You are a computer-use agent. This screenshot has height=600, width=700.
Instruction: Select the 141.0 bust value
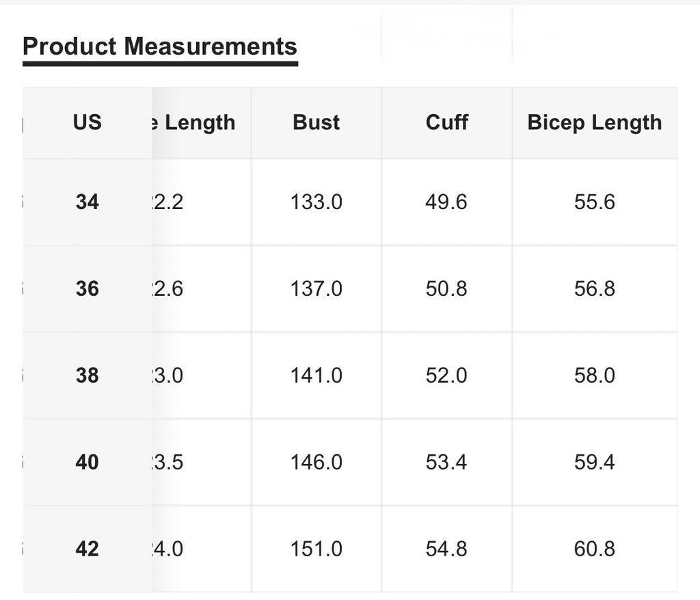[x=316, y=376]
